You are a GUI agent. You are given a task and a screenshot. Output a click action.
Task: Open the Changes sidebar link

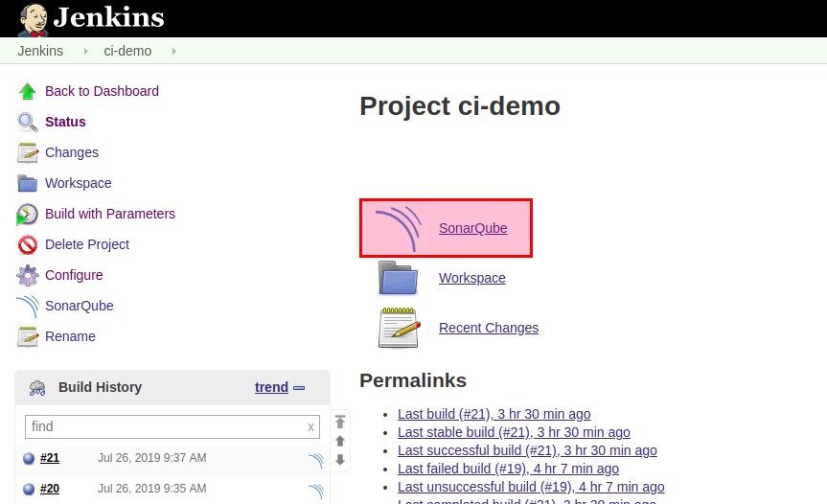(72, 152)
